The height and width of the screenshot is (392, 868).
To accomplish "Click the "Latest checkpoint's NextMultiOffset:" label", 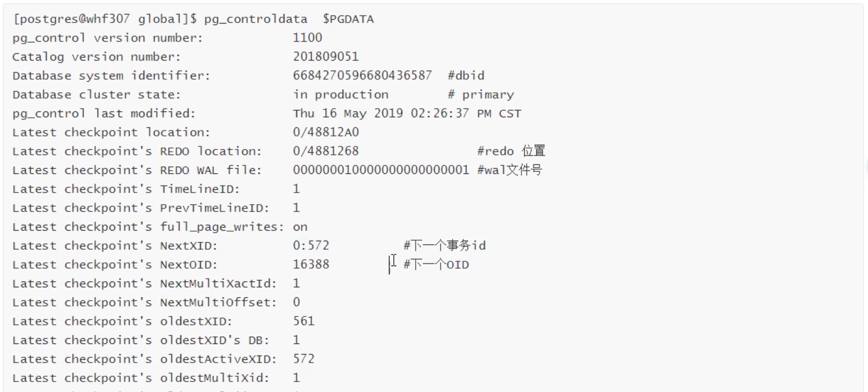I will pos(145,302).
